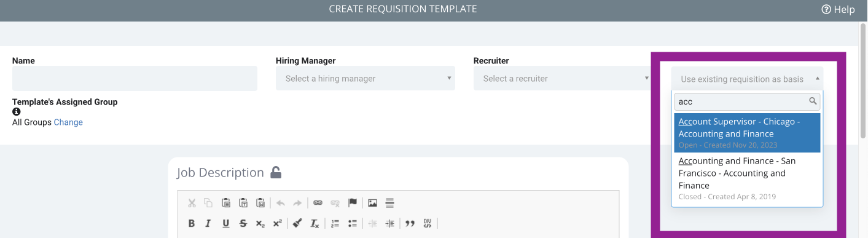Click the 'CREATE REQUISITION TEMPLATE' title
This screenshot has height=238, width=868.
pos(403,9)
